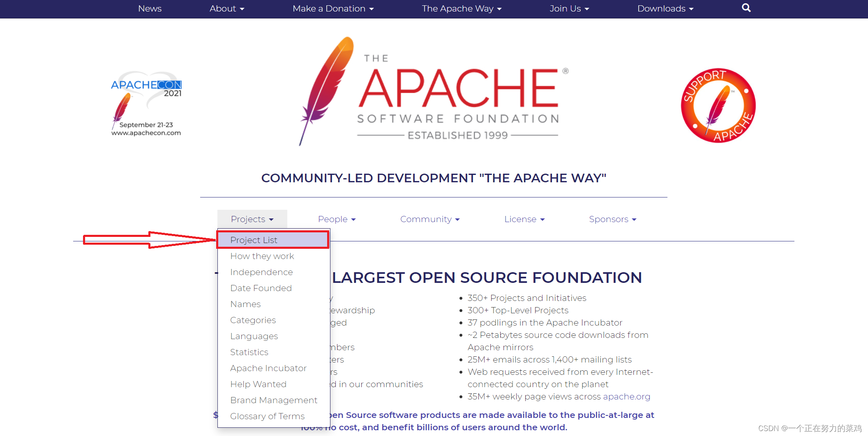Click the '300+ Top-Level Projects' text
Image resolution: width=868 pixels, height=436 pixels.
click(518, 310)
